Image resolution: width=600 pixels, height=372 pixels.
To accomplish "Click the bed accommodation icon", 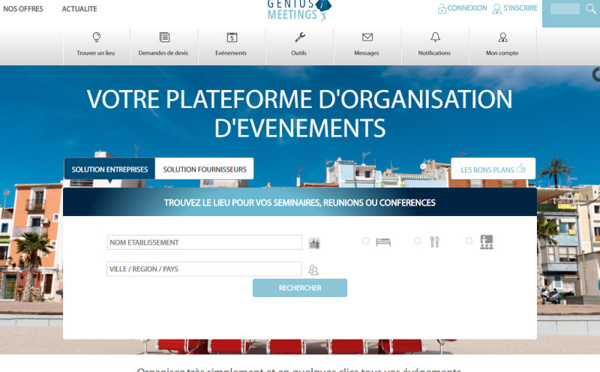I will 383,242.
